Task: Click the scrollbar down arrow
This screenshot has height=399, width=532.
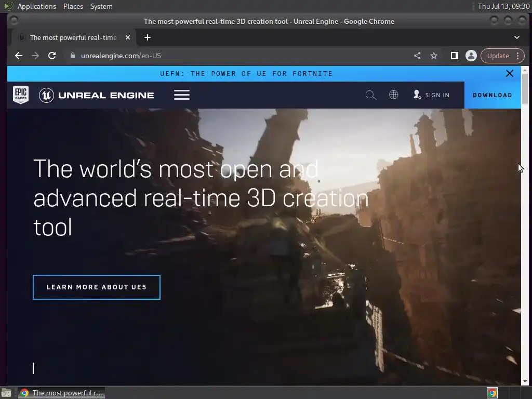Action: pos(525,381)
